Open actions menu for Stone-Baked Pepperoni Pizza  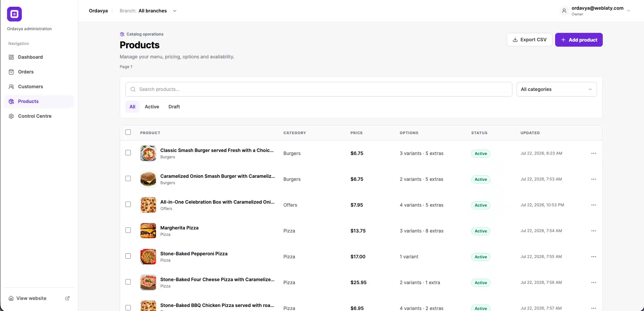(x=594, y=257)
